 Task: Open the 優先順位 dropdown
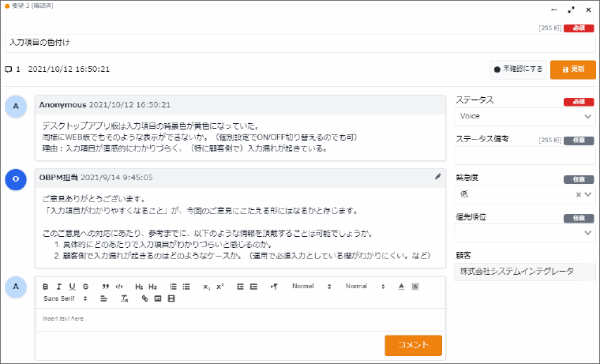pos(524,233)
